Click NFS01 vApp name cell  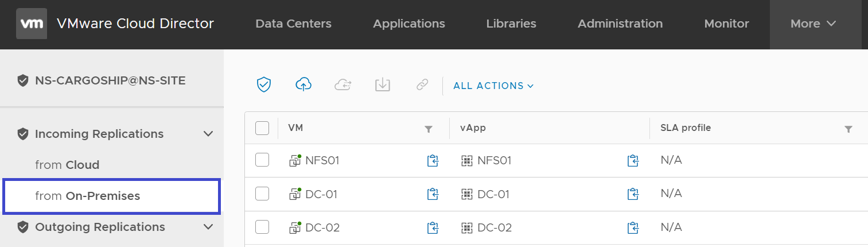tap(495, 160)
